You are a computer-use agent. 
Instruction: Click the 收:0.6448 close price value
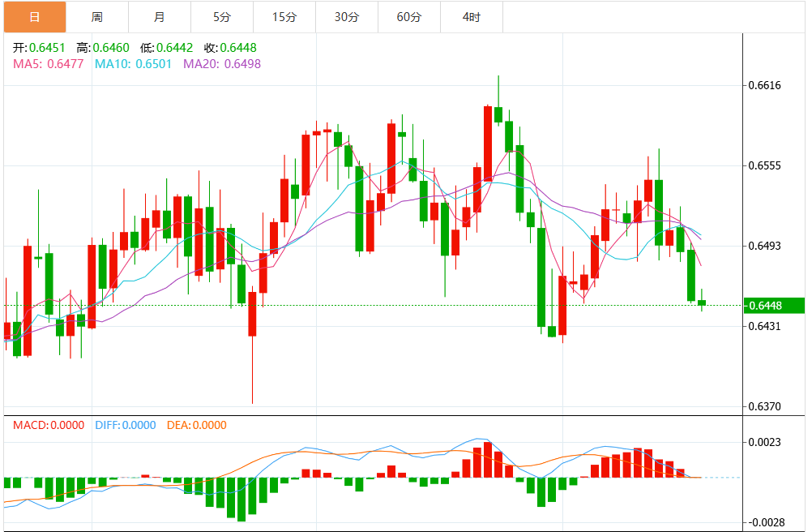coord(230,48)
